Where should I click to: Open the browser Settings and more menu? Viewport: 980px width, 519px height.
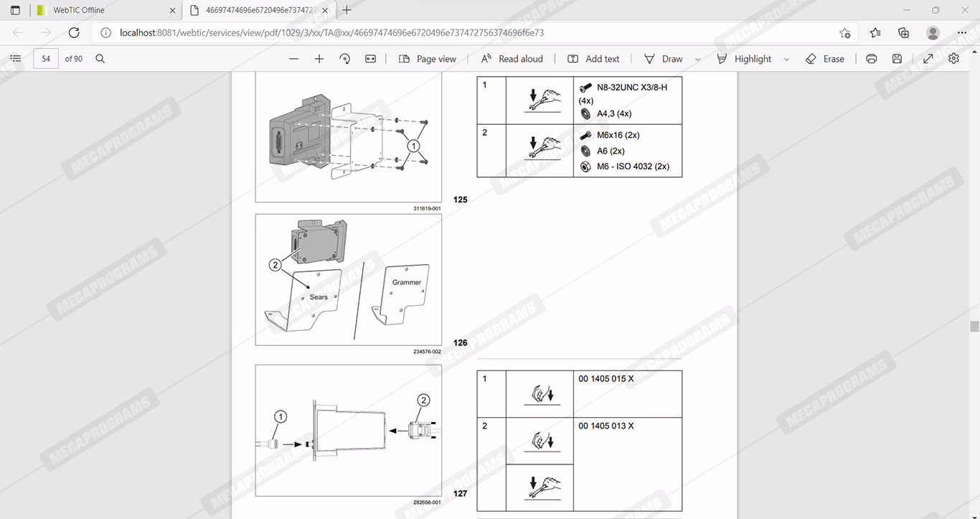[x=962, y=33]
